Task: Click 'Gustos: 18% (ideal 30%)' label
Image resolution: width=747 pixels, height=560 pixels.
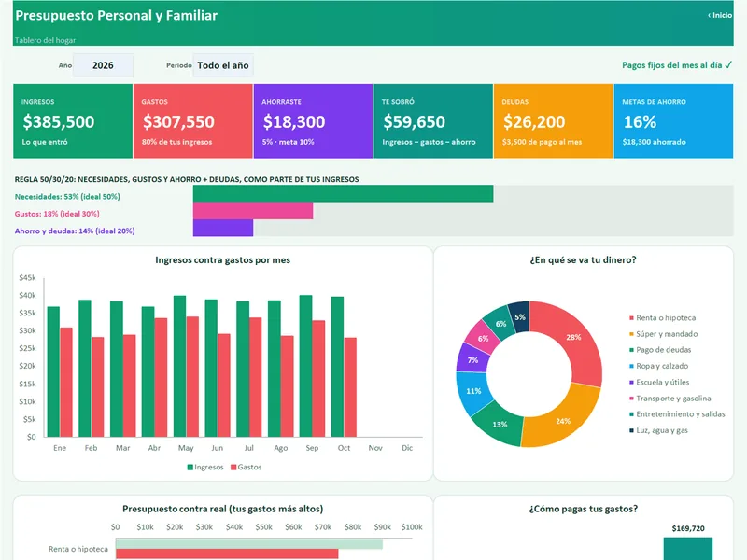Action: tap(57, 214)
